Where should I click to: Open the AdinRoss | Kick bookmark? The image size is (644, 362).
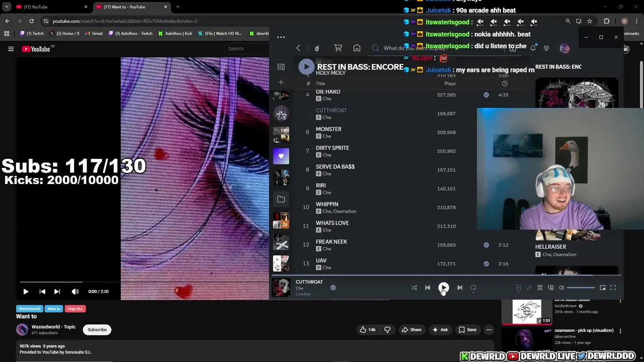coord(175,34)
